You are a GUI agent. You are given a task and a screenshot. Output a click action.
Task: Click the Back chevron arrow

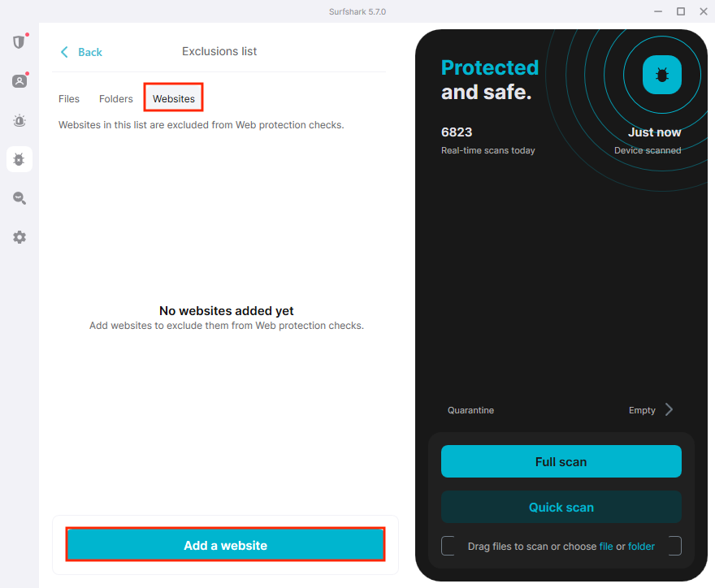(65, 52)
